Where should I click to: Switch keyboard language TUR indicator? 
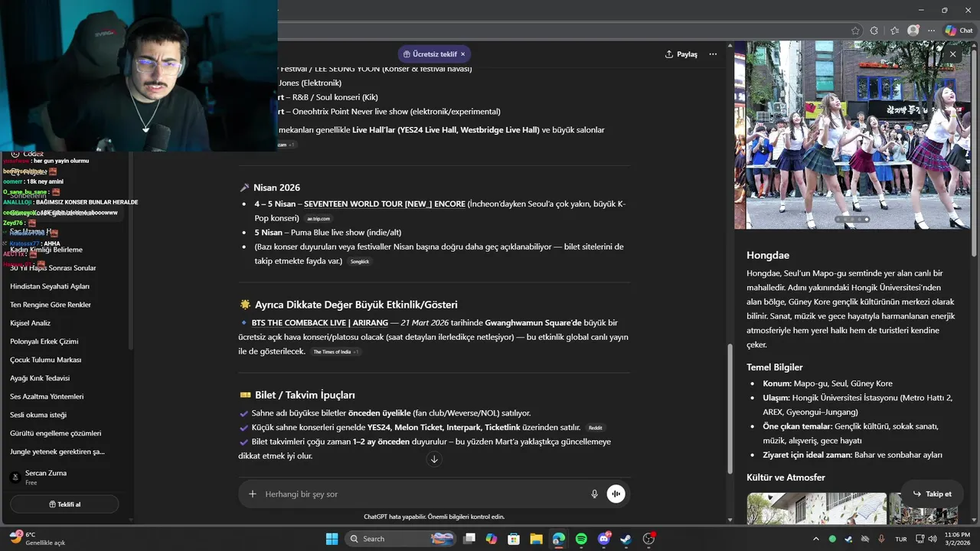tap(901, 539)
